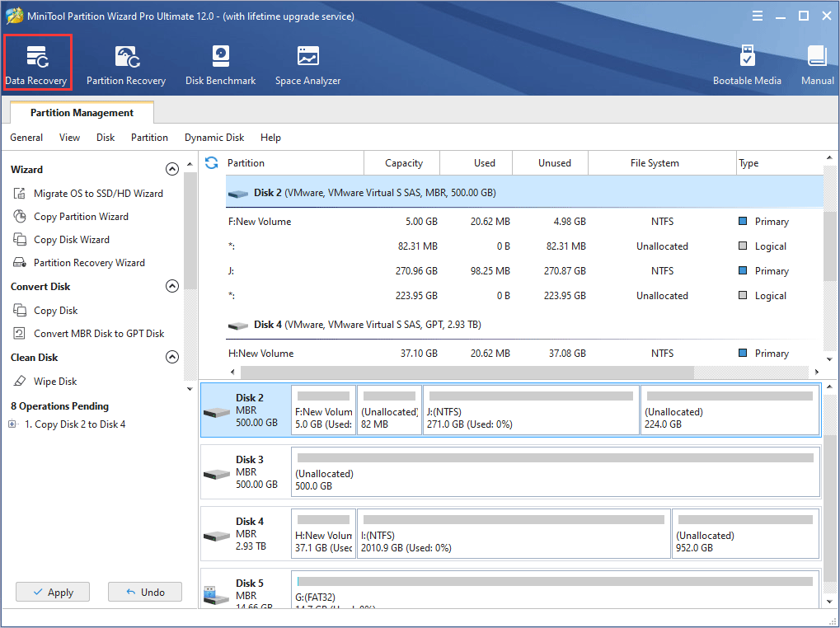840x628 pixels.
Task: Select Wipe Disk in the sidebar
Action: [55, 382]
